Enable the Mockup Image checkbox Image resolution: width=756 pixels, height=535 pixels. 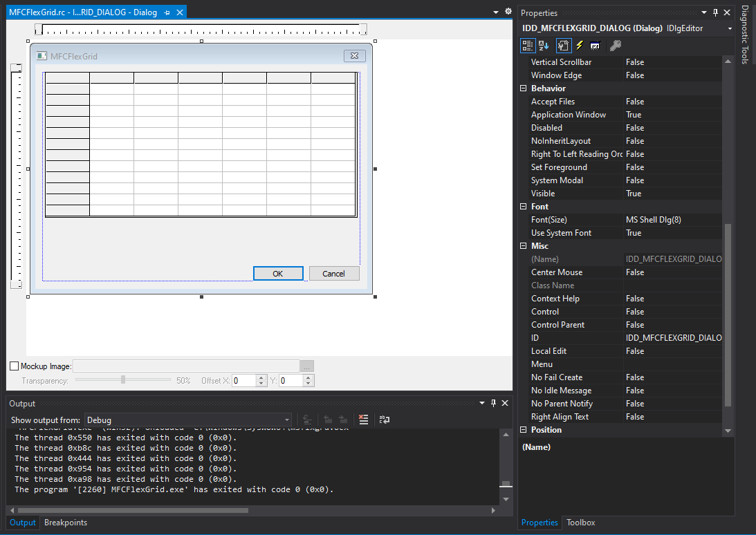[15, 366]
